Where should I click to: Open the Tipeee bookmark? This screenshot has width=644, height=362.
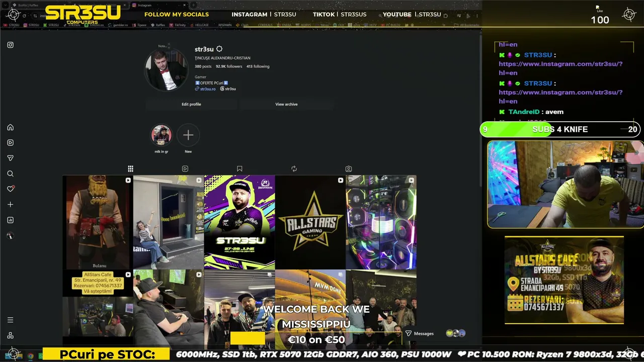pyautogui.click(x=140, y=25)
